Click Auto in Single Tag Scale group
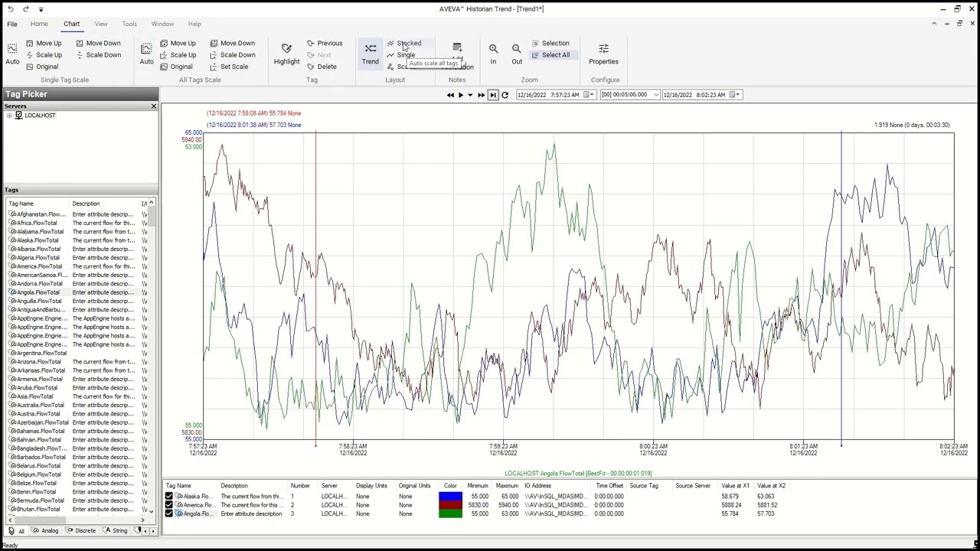 12,54
